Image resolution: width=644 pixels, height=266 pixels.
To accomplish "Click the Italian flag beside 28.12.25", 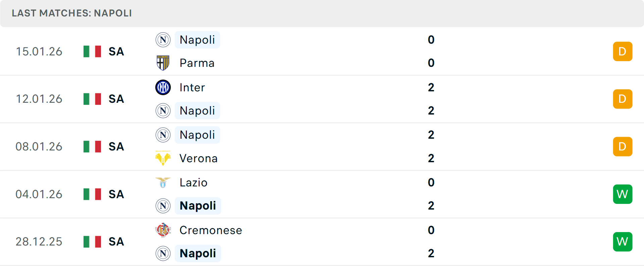I will click(92, 242).
